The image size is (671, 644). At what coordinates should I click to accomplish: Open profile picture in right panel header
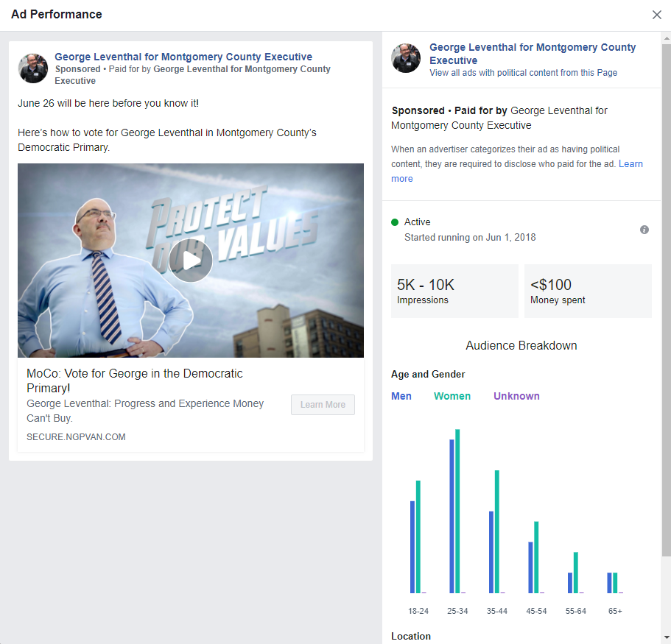pyautogui.click(x=406, y=58)
